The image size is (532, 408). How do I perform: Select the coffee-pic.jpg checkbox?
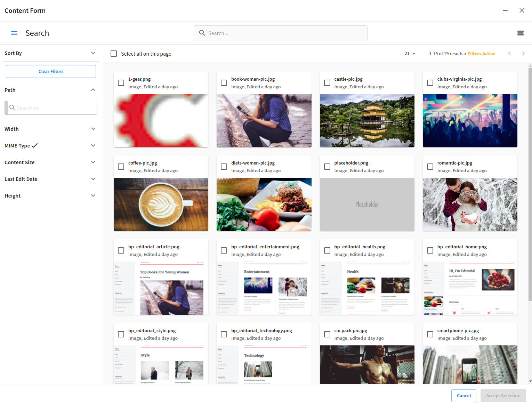pos(121,167)
